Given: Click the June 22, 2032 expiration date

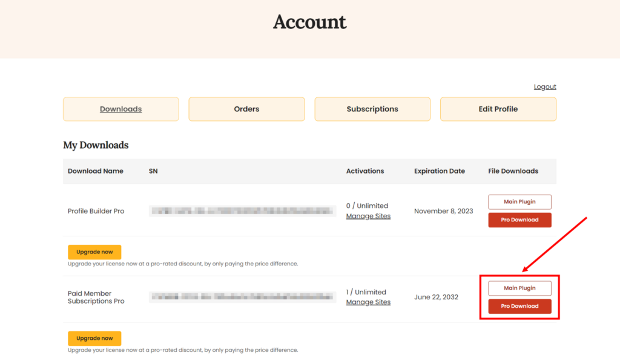Looking at the screenshot, I should coord(436,297).
